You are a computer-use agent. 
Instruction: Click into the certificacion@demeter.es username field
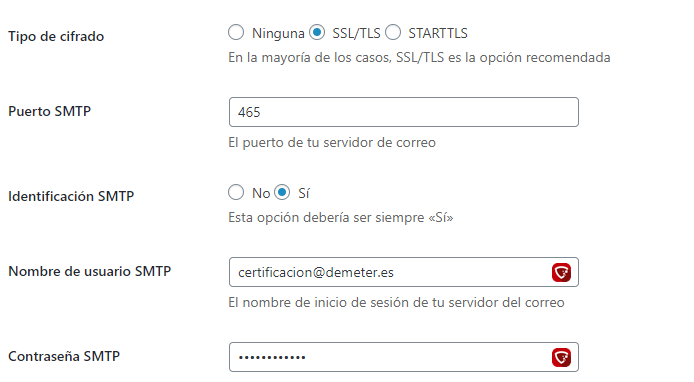[x=404, y=272]
